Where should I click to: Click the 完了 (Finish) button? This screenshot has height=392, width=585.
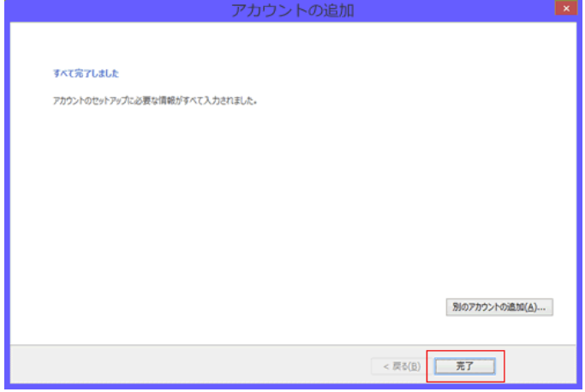coord(465,366)
